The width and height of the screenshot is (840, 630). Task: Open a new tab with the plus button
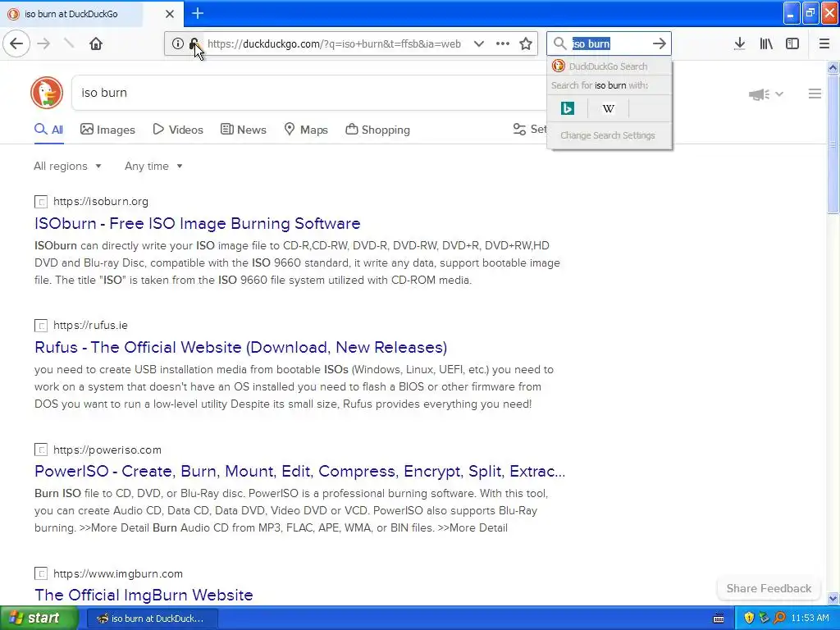tap(198, 13)
